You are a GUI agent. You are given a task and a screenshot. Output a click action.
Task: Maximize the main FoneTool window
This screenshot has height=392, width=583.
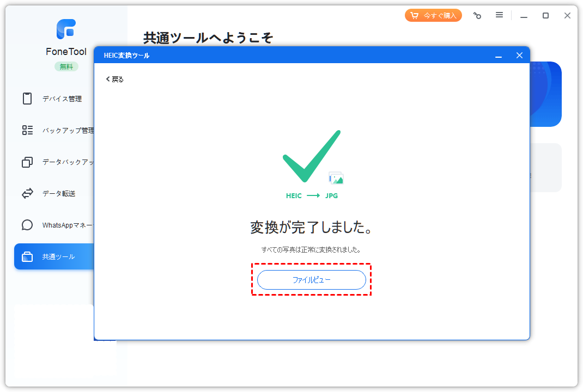click(x=545, y=16)
